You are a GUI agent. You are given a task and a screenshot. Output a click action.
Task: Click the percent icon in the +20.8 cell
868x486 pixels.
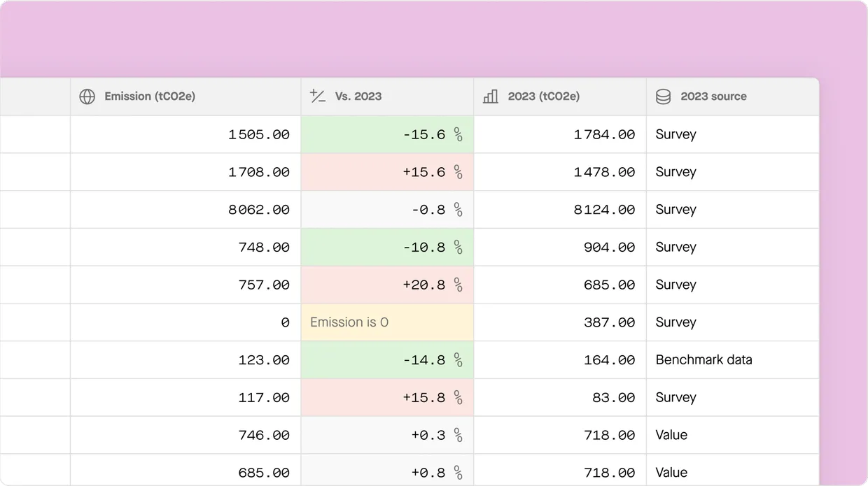(x=458, y=285)
